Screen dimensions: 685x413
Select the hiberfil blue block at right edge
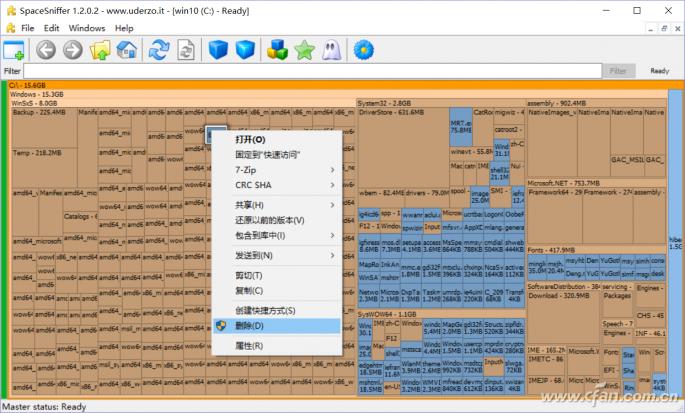(x=675, y=243)
